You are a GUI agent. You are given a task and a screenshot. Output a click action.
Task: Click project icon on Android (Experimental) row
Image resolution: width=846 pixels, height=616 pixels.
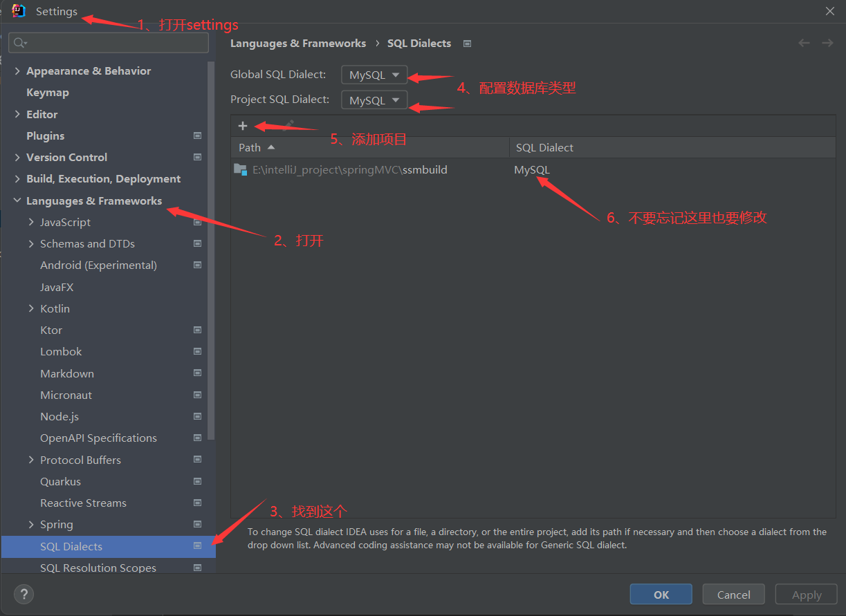click(x=197, y=265)
